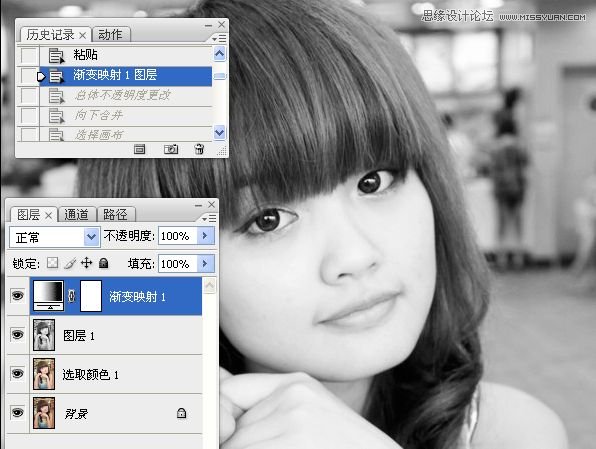Switch to the 动作 tab
Screen dimensions: 596x449
click(x=110, y=35)
